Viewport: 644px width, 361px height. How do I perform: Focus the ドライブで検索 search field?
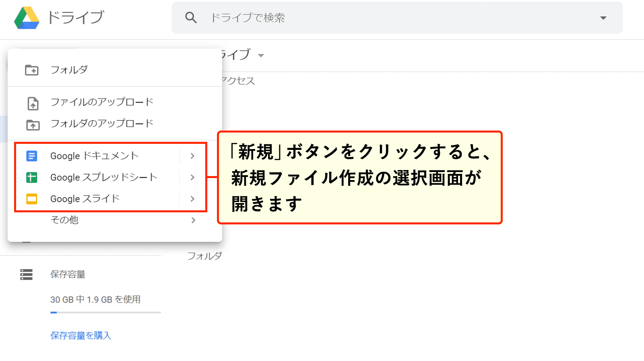coord(397,18)
